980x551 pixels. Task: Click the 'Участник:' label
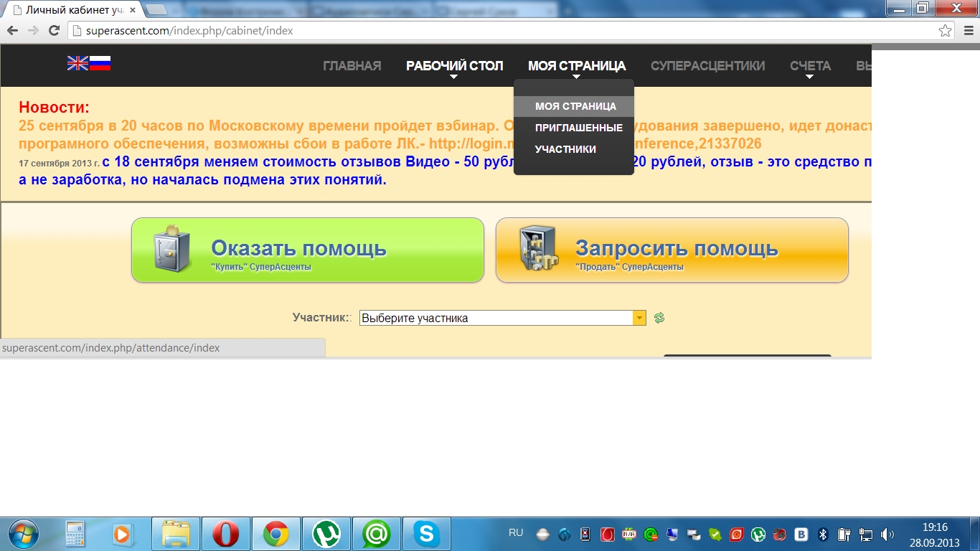click(322, 317)
